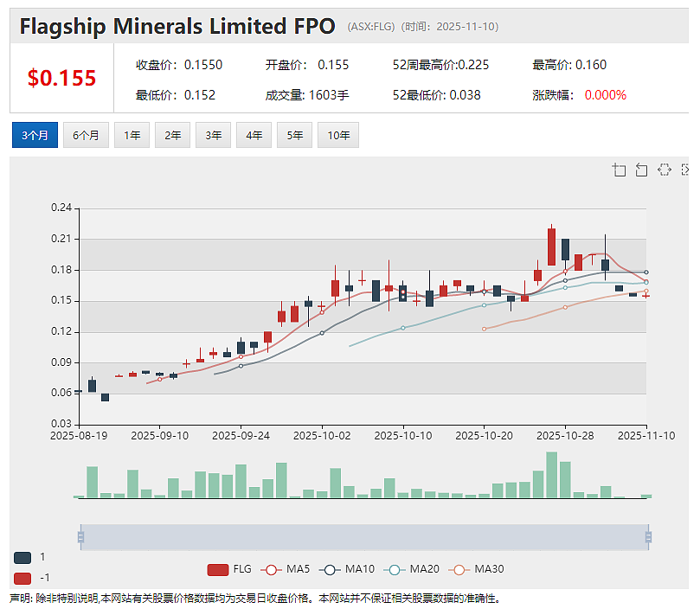
Task: Choose the 4年 range tab
Action: [x=254, y=135]
